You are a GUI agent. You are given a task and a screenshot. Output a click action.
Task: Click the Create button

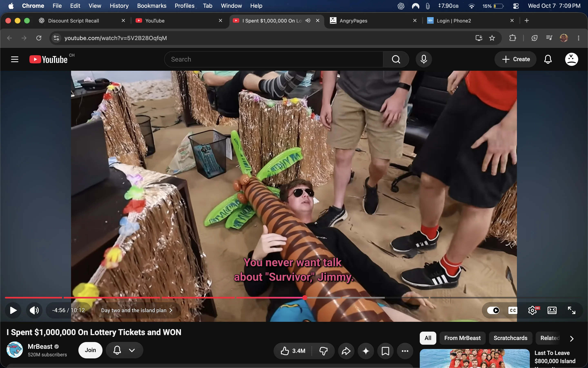click(x=515, y=59)
